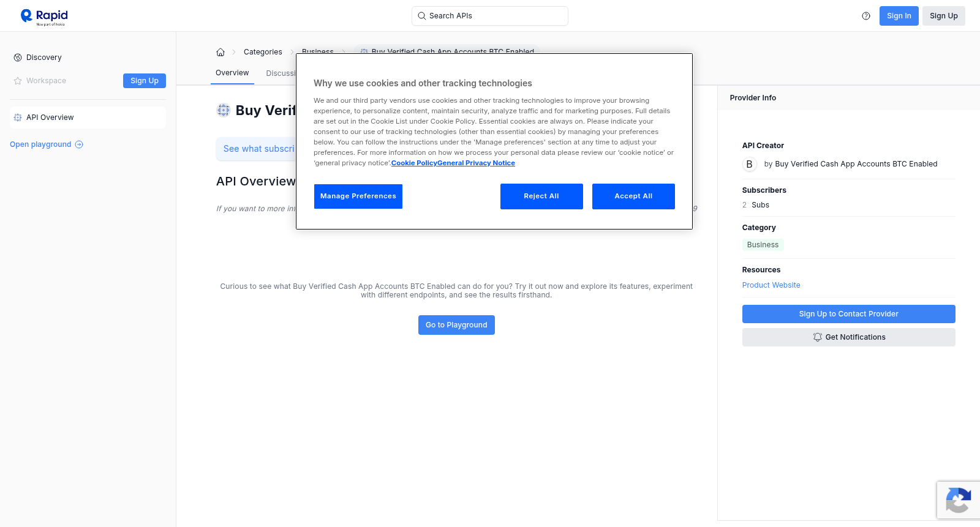
Task: Switch to the Overview tab
Action: pos(232,73)
